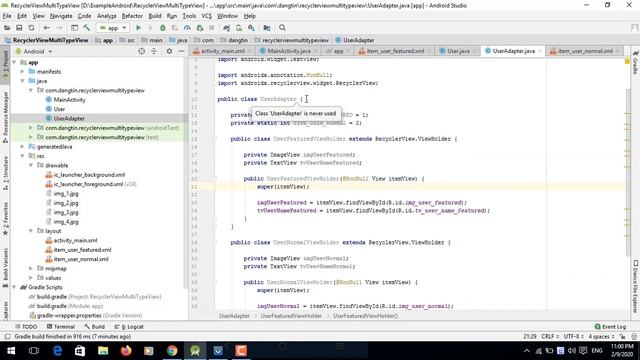The image size is (640, 360).
Task: Open the VCS menu
Action: (x=207, y=16)
